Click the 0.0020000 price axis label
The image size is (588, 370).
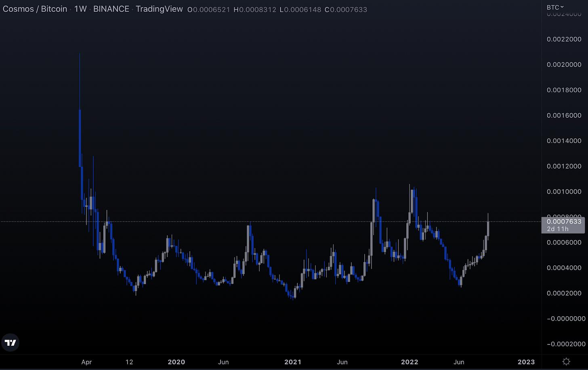pos(564,65)
